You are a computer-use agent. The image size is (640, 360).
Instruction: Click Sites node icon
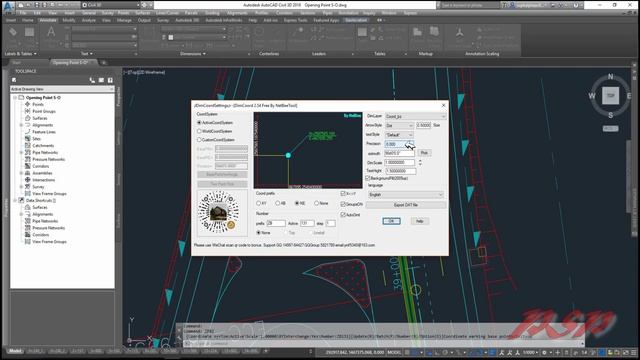28,139
